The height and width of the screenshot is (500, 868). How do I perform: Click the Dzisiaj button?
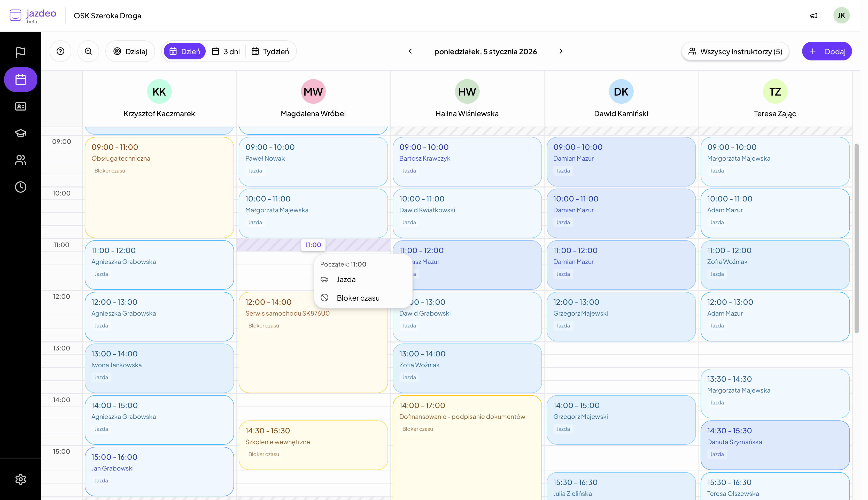tap(130, 51)
